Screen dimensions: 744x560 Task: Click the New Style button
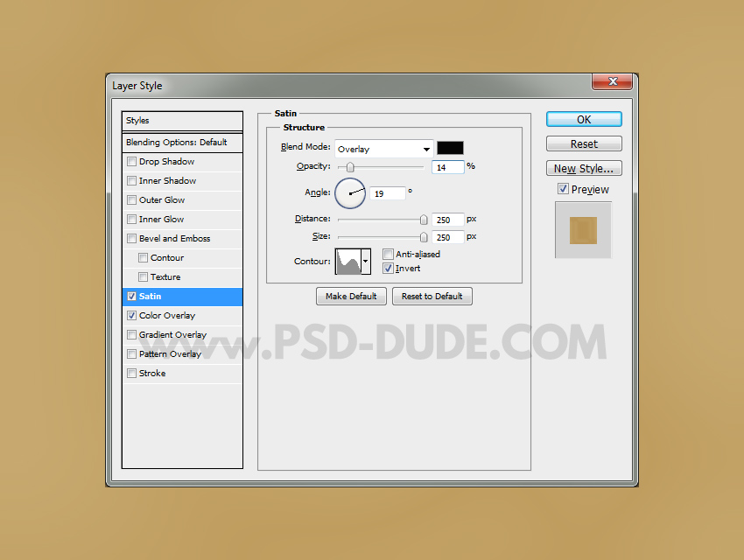(584, 168)
